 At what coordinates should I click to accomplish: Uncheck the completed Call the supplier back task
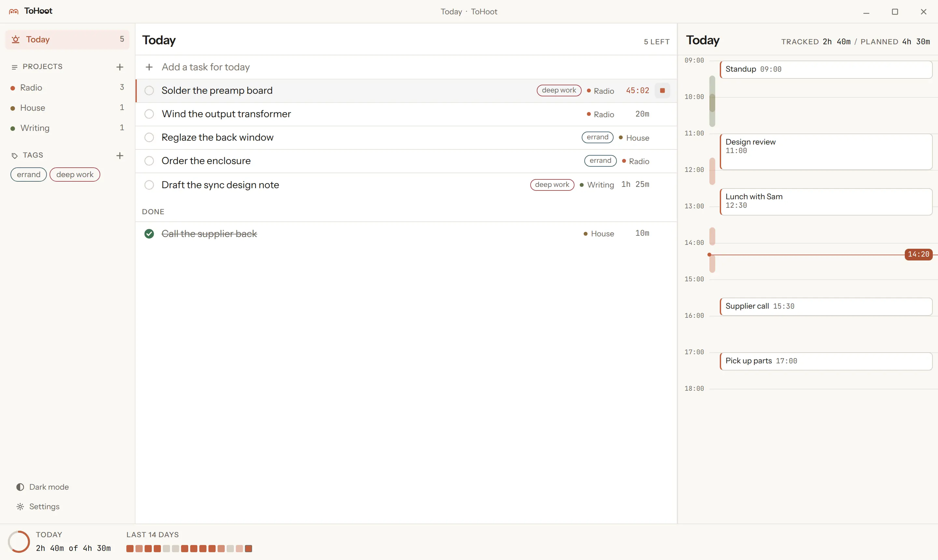[149, 234]
